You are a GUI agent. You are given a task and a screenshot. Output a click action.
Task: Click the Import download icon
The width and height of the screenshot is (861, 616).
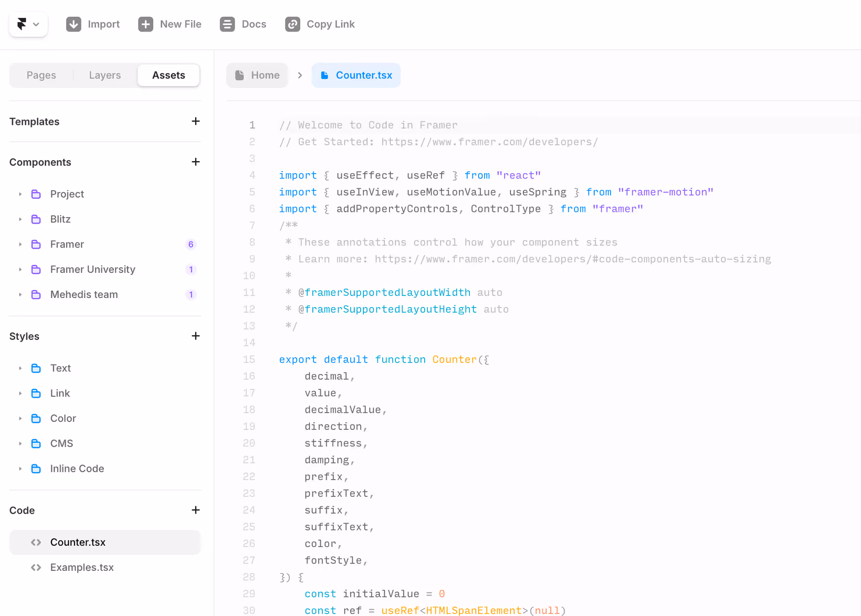(73, 24)
